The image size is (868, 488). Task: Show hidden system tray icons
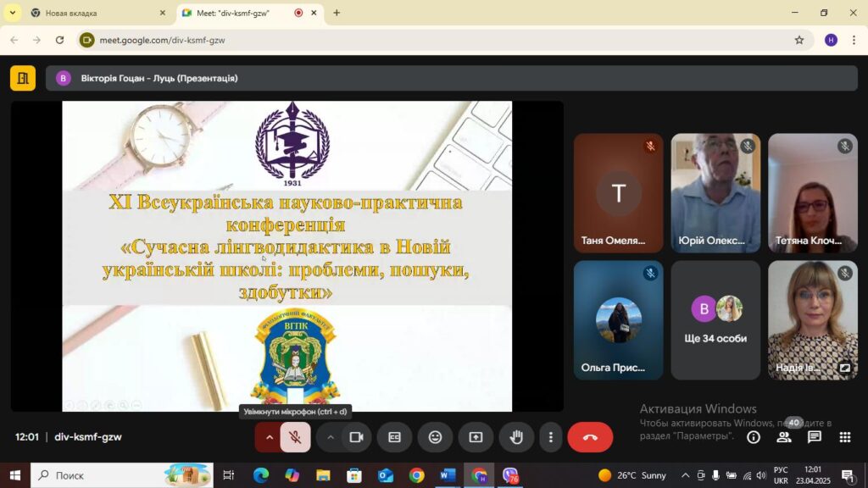coord(685,475)
